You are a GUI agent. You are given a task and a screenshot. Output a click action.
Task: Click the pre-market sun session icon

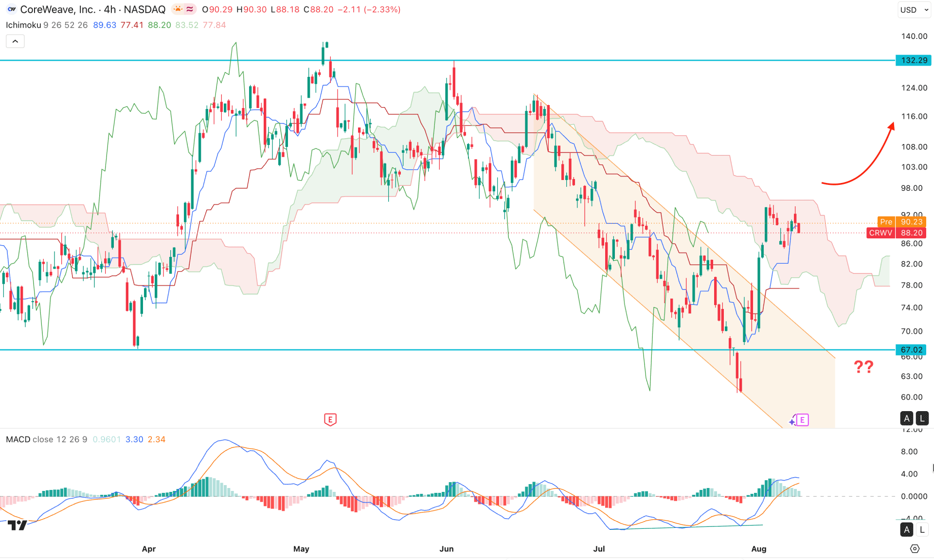pyautogui.click(x=178, y=9)
